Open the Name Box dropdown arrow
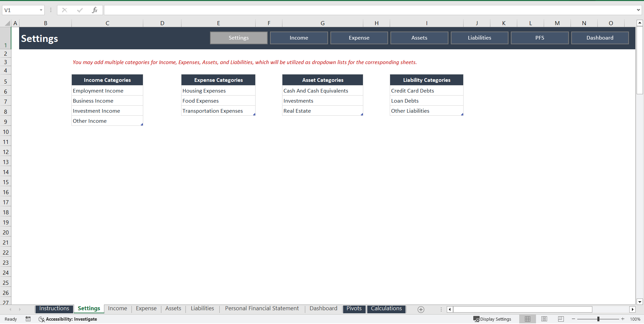The image size is (644, 324). point(41,10)
